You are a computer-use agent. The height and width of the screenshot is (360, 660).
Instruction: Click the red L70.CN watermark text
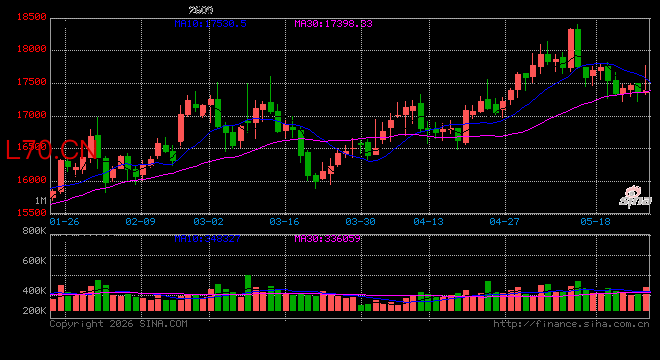click(52, 149)
